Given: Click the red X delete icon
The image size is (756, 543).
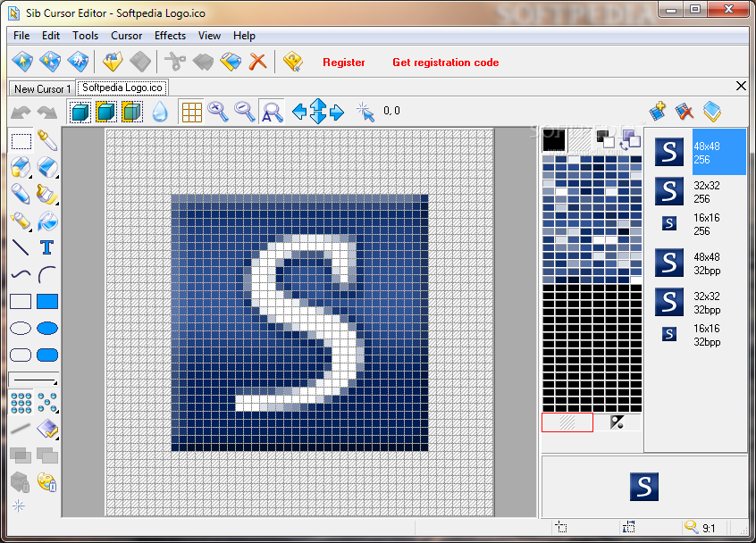Looking at the screenshot, I should click(x=258, y=62).
